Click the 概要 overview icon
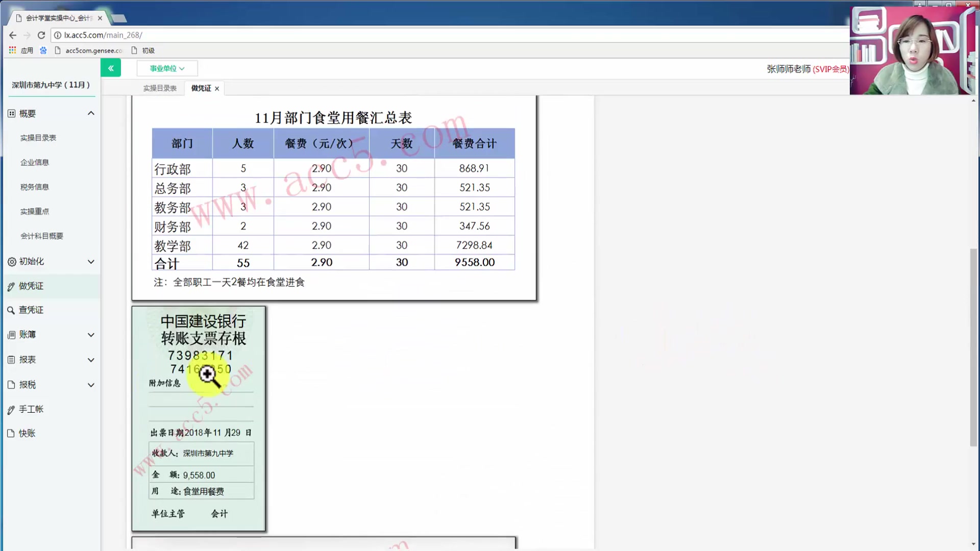 [11, 113]
